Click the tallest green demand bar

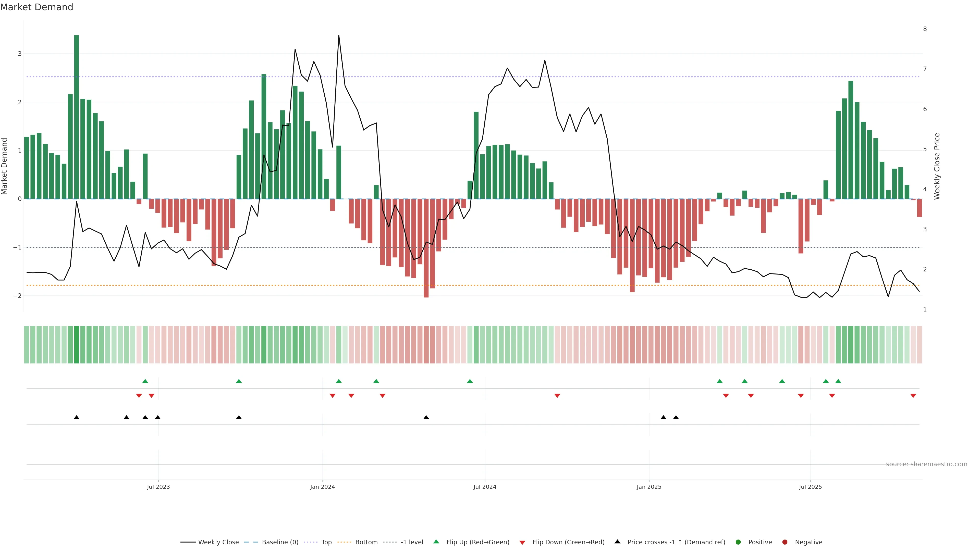click(77, 114)
